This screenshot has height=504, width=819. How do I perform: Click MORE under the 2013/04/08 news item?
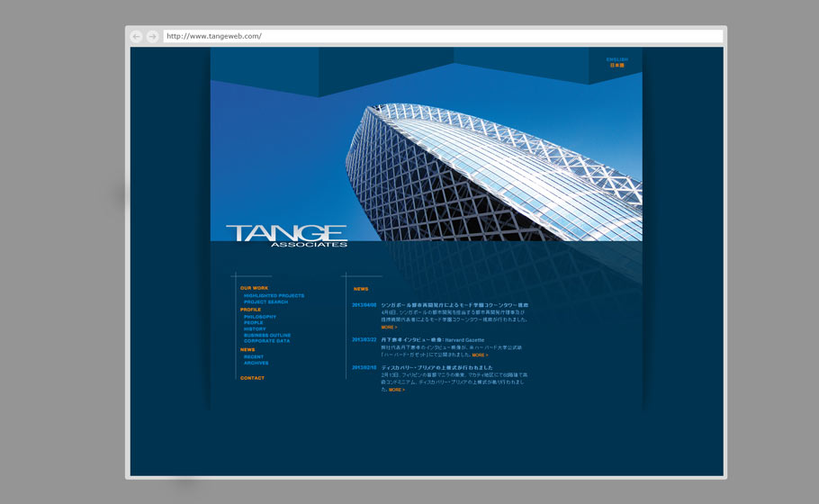389,328
